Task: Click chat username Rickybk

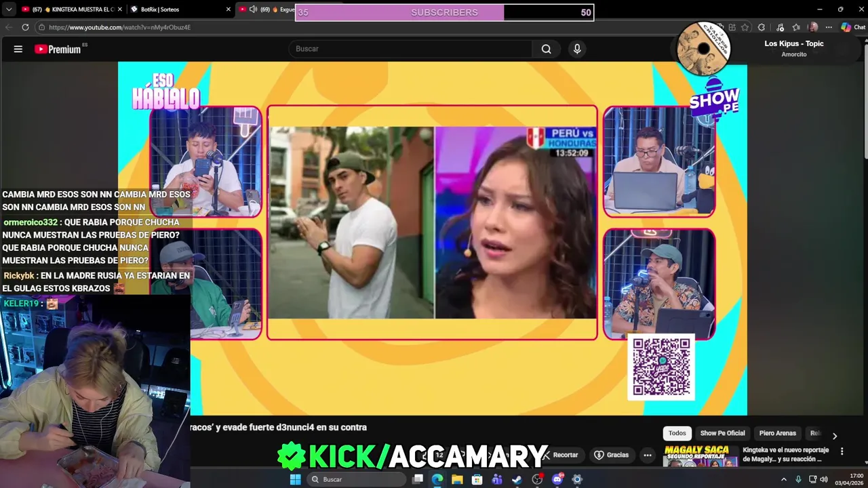Action: pos(19,276)
